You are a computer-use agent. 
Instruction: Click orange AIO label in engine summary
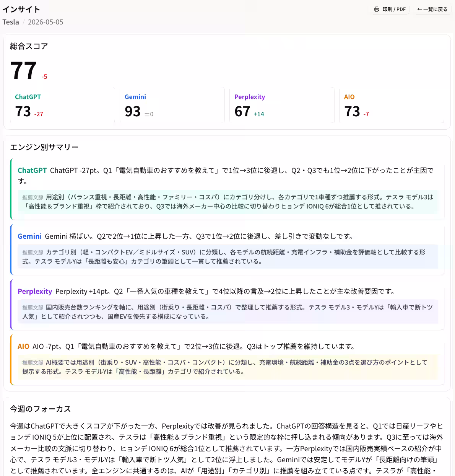(23, 346)
